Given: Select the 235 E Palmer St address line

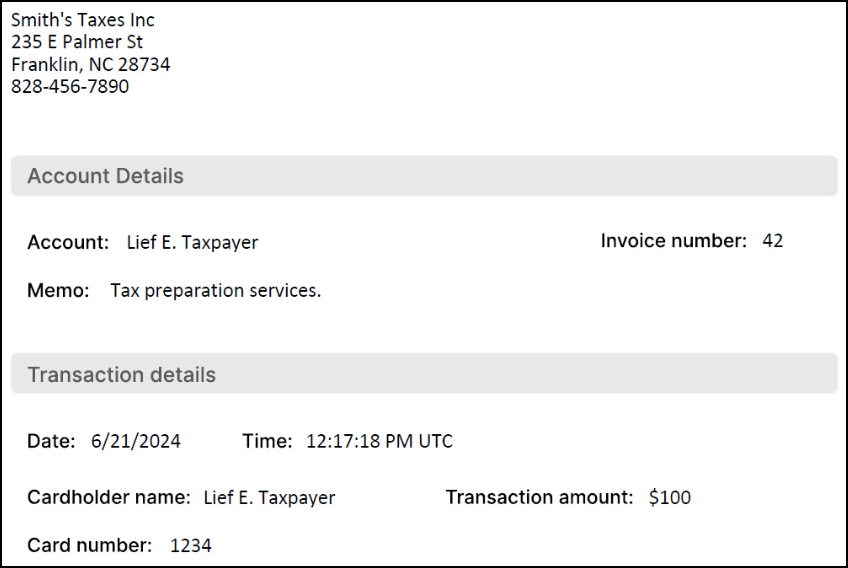Looking at the screenshot, I should [x=77, y=42].
